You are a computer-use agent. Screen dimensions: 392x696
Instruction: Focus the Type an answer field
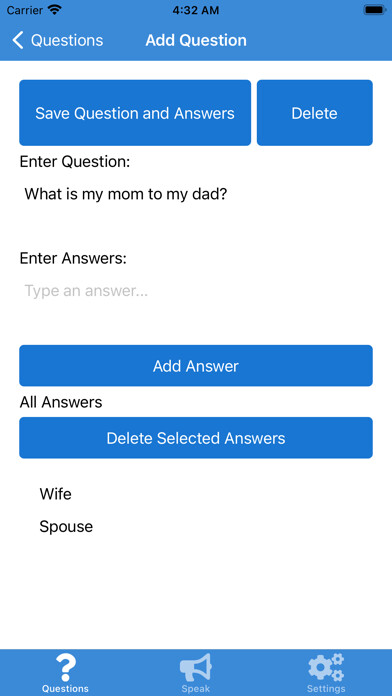click(196, 291)
